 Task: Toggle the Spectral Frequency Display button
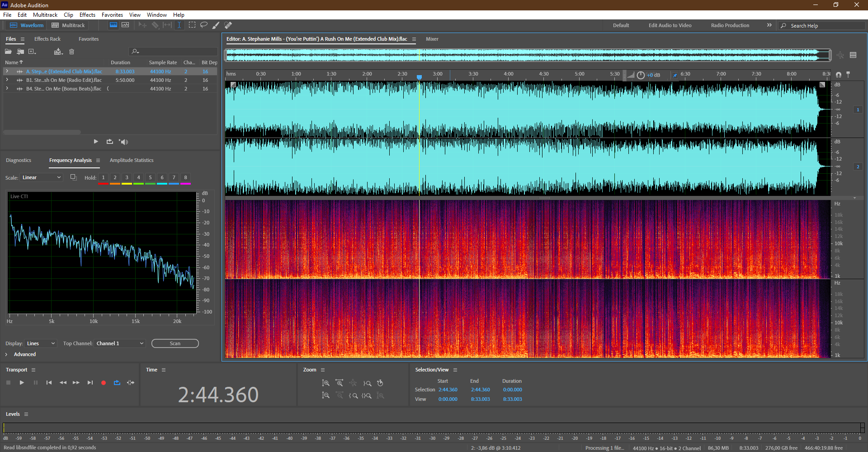tap(113, 25)
